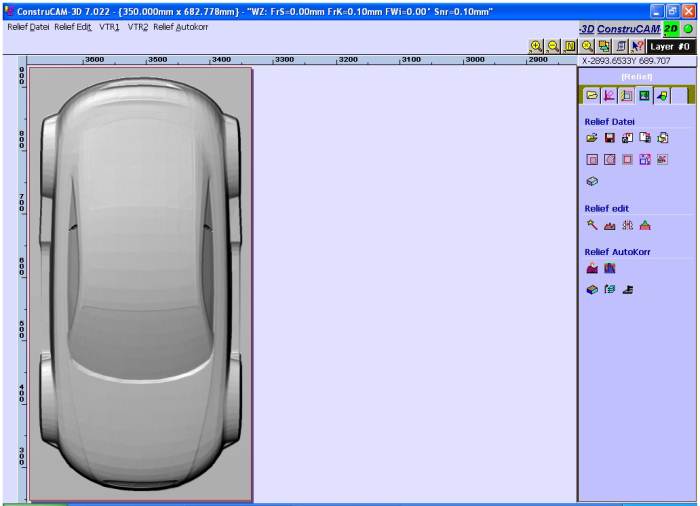
Task: Click the help pointer question mark icon
Action: (637, 46)
